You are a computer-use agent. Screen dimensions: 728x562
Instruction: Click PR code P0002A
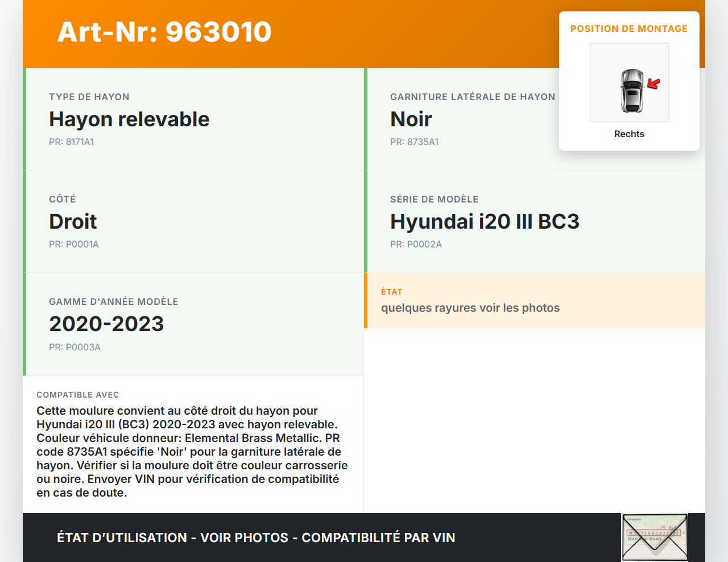[416, 245]
